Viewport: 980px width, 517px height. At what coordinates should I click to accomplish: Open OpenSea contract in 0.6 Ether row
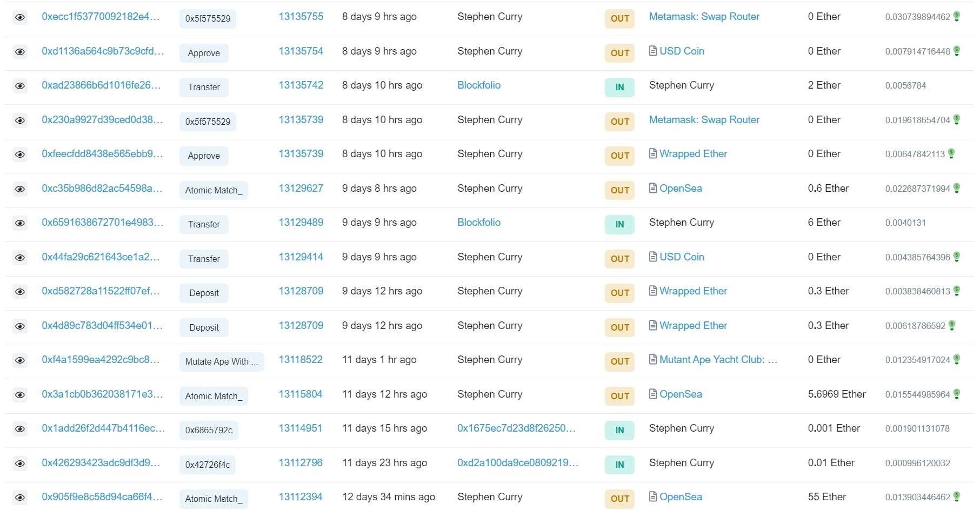pos(681,189)
